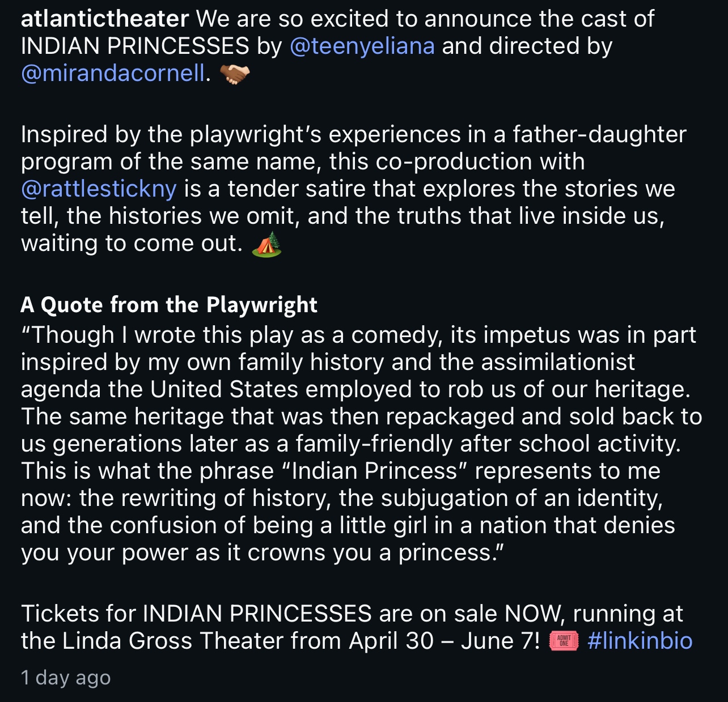The width and height of the screenshot is (728, 702).
Task: Open the #linkinbio hashtag
Action: click(x=640, y=641)
